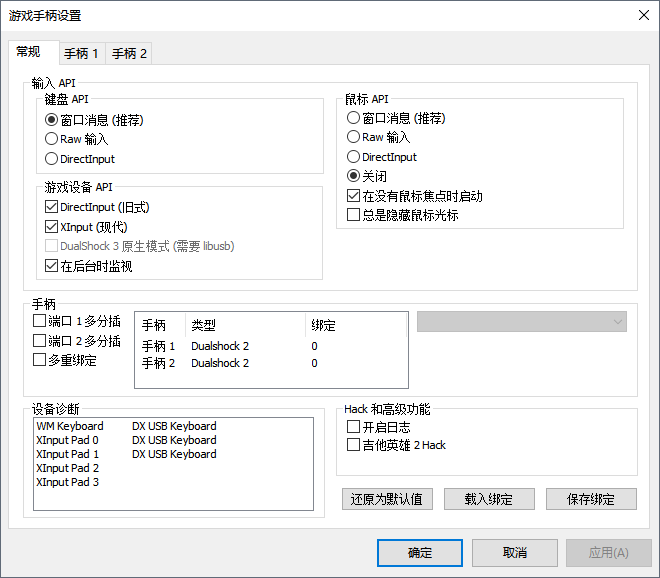Click 还原为默认值 button
The height and width of the screenshot is (578, 660).
click(387, 499)
